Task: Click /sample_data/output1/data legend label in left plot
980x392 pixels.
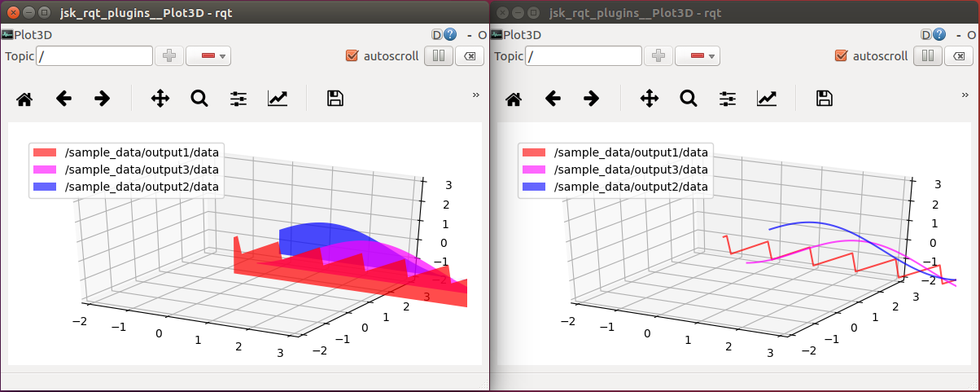Action: pos(142,152)
